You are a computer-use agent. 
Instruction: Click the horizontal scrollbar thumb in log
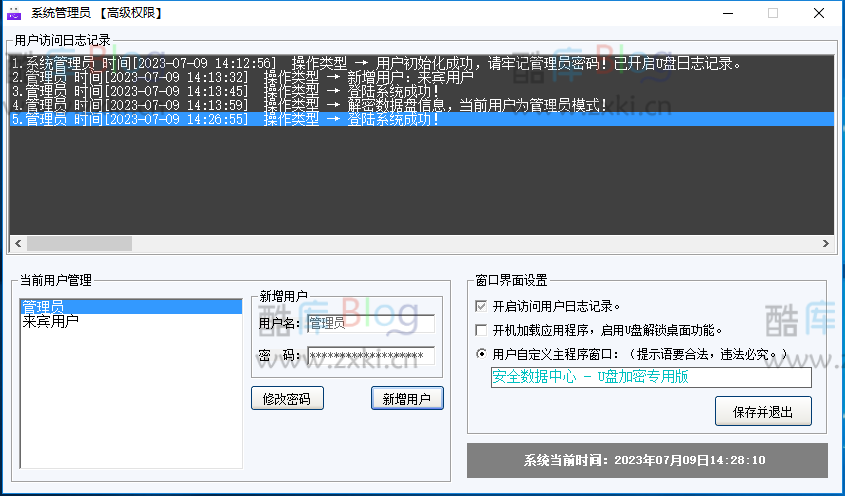tap(79, 244)
